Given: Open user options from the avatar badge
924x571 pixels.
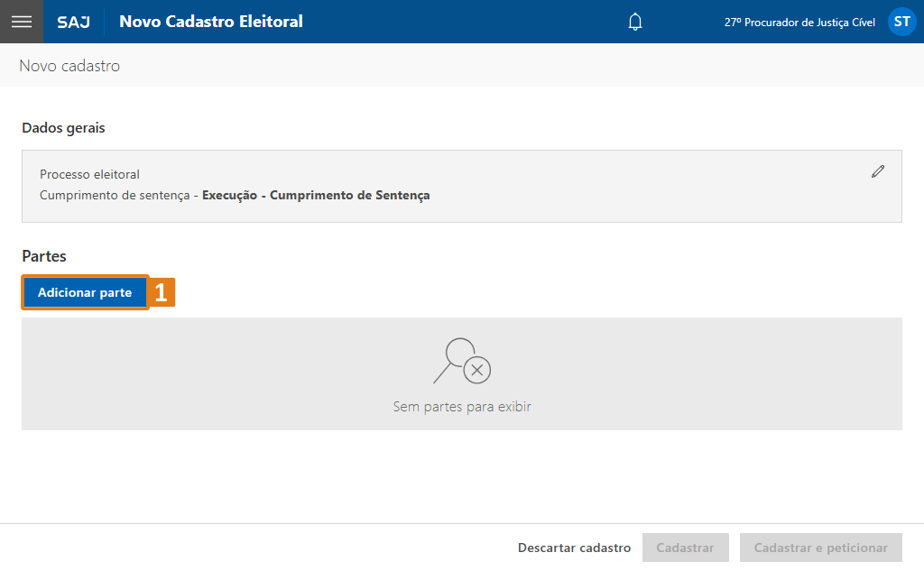Looking at the screenshot, I should click(x=901, y=21).
